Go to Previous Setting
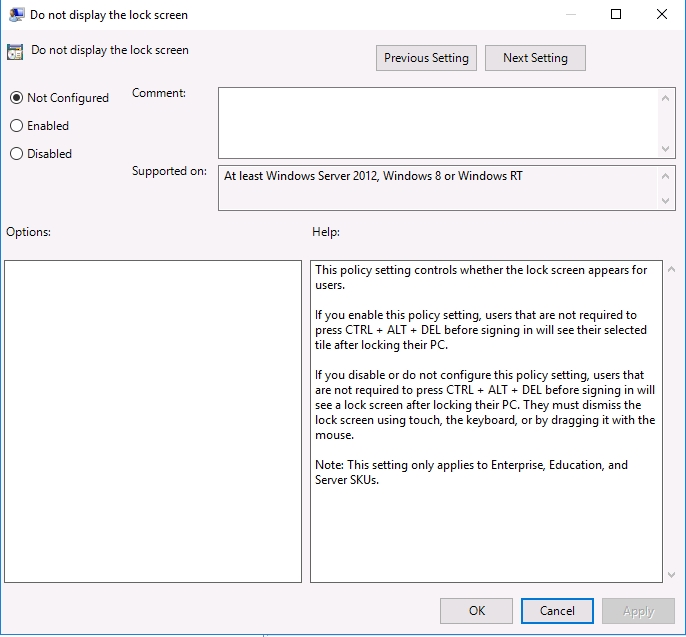 pos(426,58)
